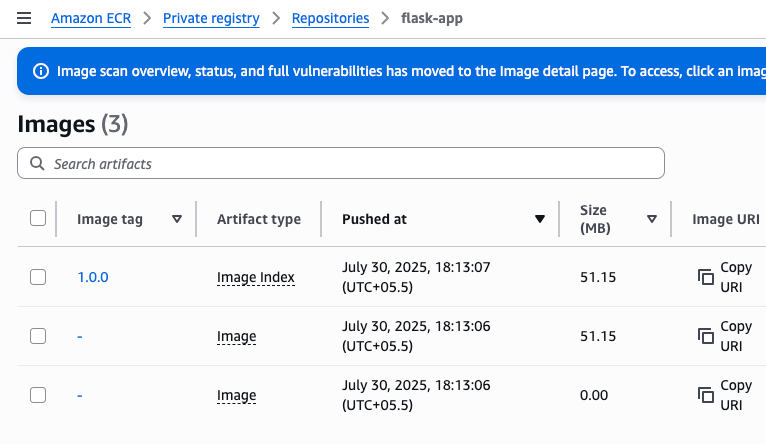Open untagged 51.15 MB image dash link
Image resolution: width=766 pixels, height=444 pixels.
(80, 337)
